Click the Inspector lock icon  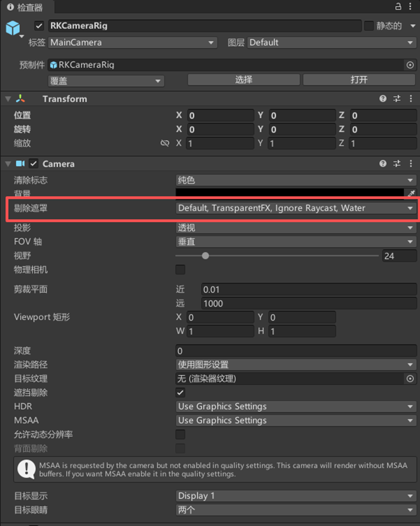point(398,6)
